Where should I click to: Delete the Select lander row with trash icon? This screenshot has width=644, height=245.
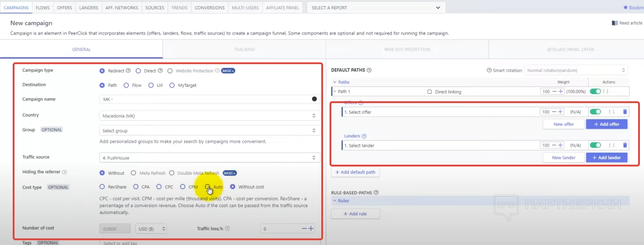point(625,145)
